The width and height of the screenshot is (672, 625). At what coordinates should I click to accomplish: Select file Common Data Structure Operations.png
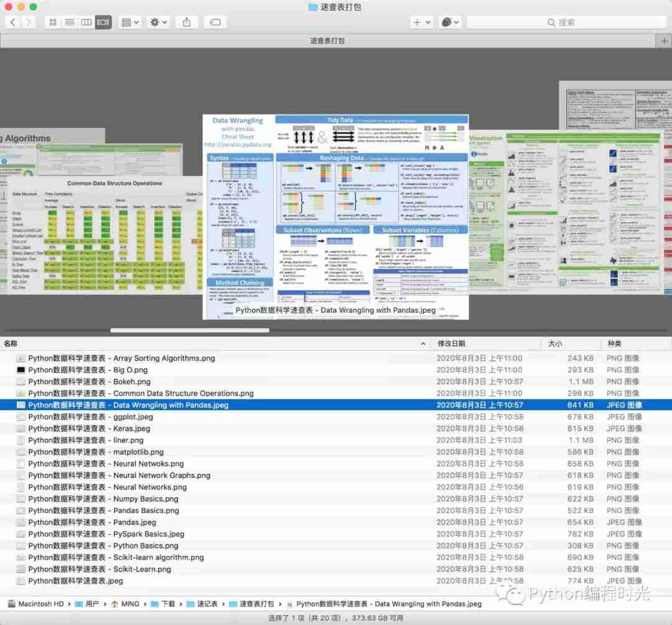click(x=336, y=393)
